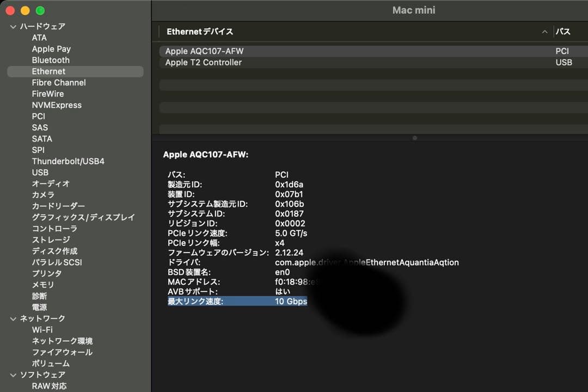The image size is (588, 392).
Task: Collapse the ネットワーク section in sidebar
Action: (x=12, y=318)
